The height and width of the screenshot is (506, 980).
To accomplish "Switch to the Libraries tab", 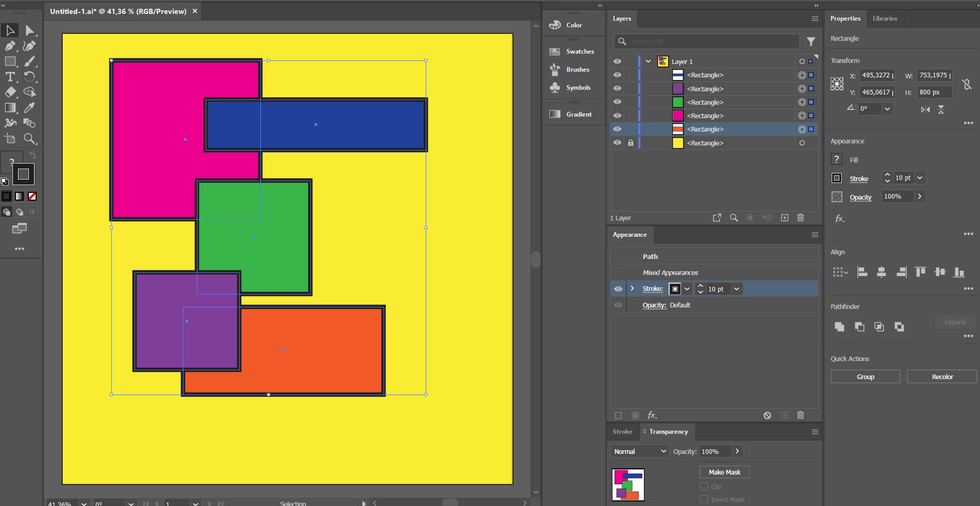I will (885, 19).
